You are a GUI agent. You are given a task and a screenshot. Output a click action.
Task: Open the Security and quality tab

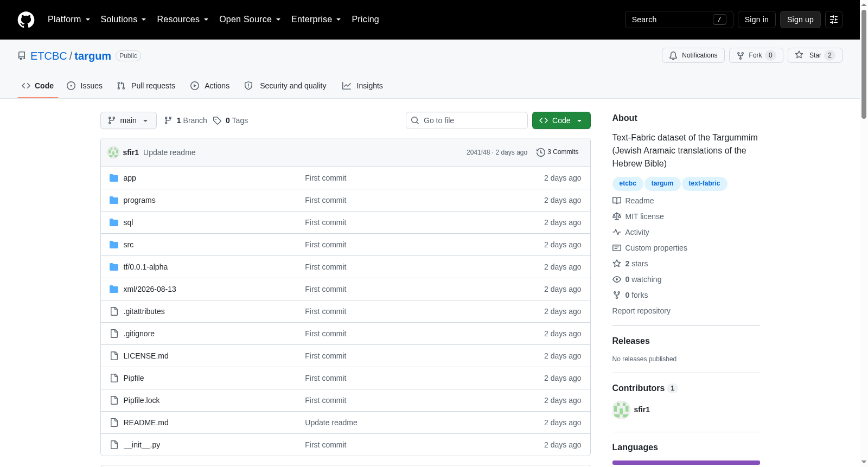tap(285, 86)
